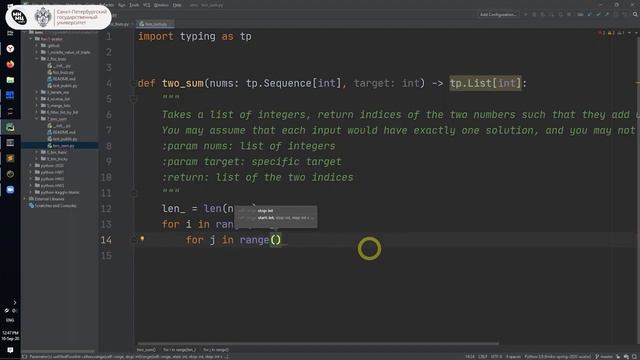Screen dimensions: 640x360
Task: Click the Search Everywhere magnifier icon
Action: [x=635, y=14]
